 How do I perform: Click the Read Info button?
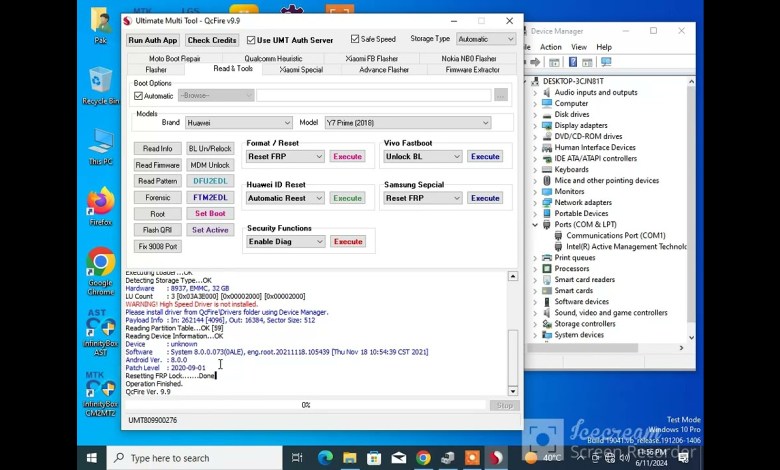point(158,149)
